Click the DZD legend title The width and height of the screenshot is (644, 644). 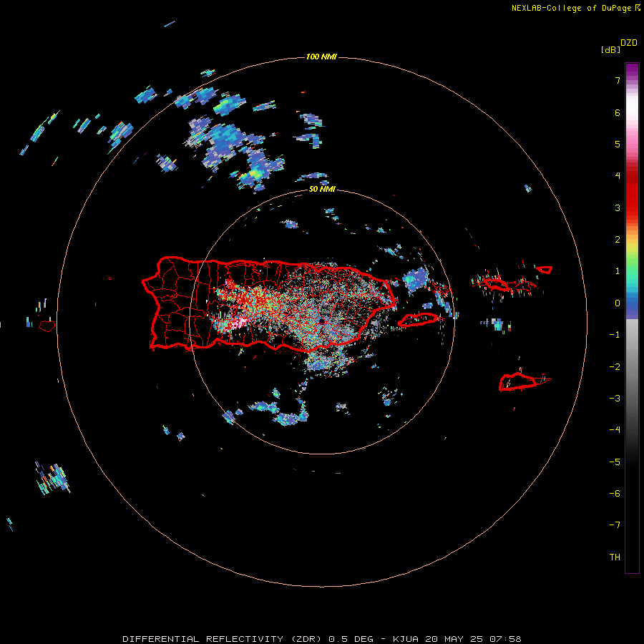(x=629, y=43)
